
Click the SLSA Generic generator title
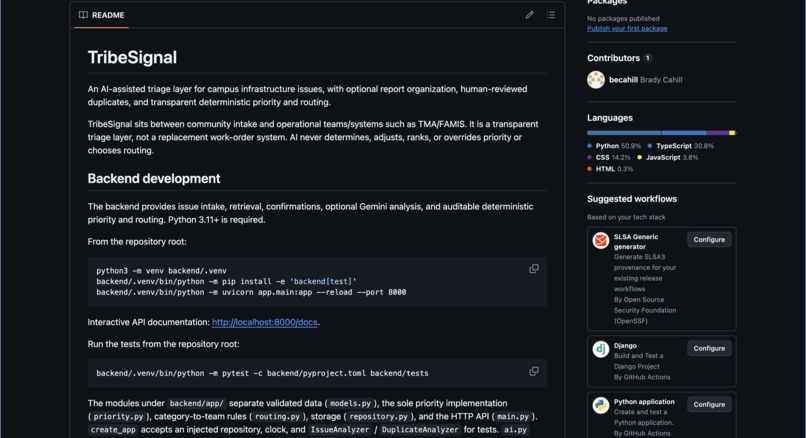(x=636, y=242)
